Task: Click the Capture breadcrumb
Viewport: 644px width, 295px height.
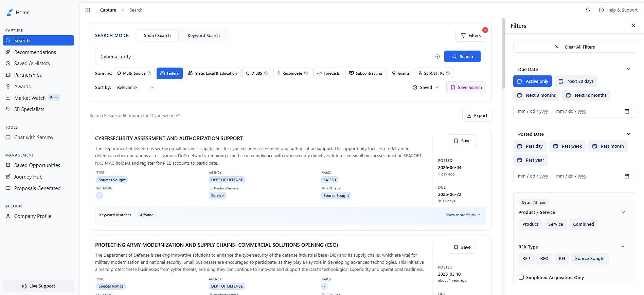Action: pos(108,10)
